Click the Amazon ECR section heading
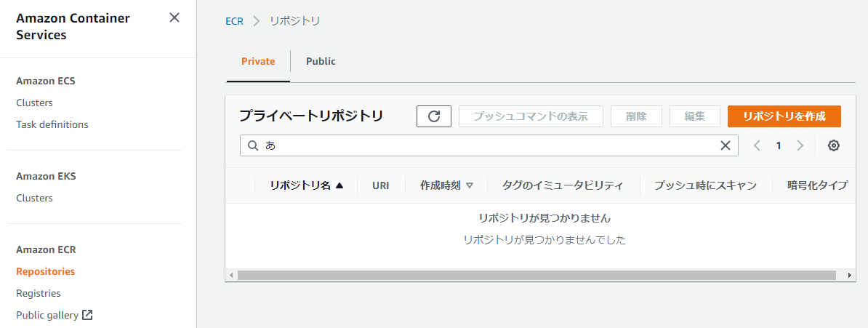868x328 pixels. (46, 250)
